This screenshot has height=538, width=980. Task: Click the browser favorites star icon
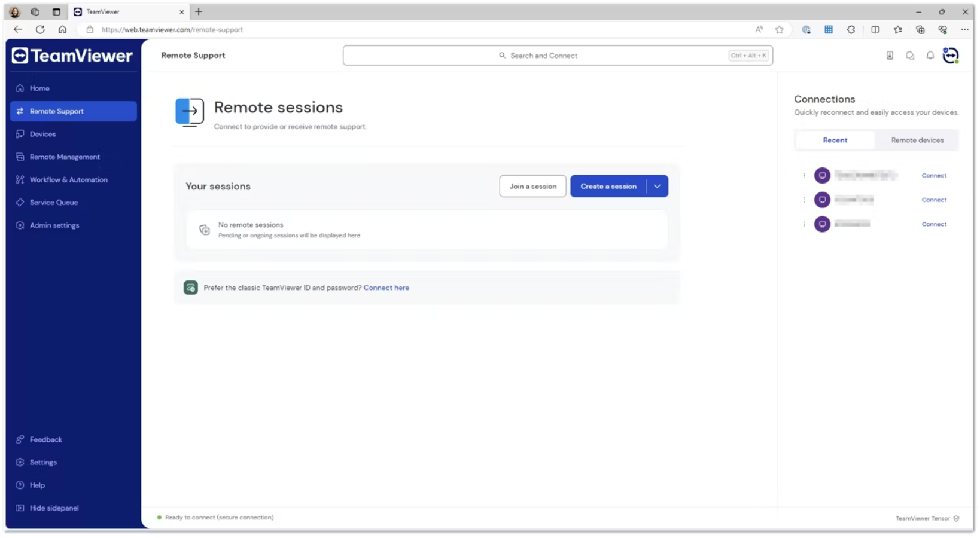coord(779,29)
